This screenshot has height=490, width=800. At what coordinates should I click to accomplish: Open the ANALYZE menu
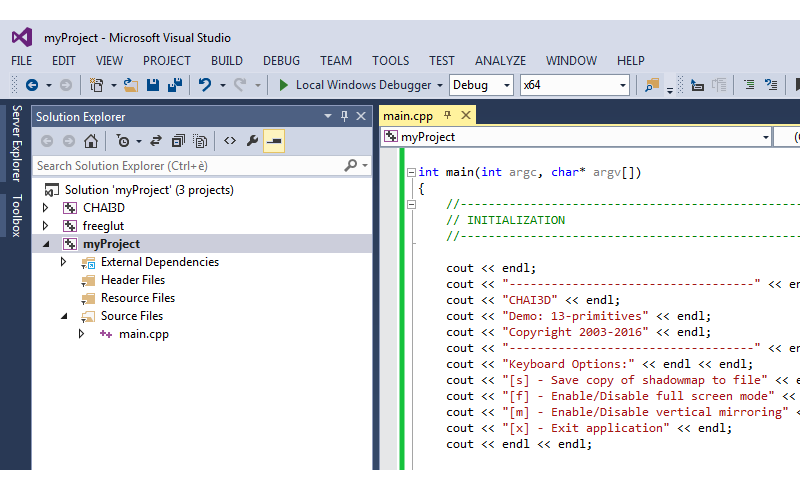pyautogui.click(x=501, y=61)
